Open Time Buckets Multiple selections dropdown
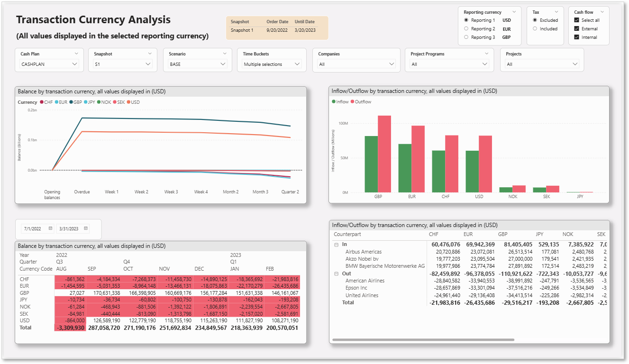This screenshot has width=629, height=364. 272,64
